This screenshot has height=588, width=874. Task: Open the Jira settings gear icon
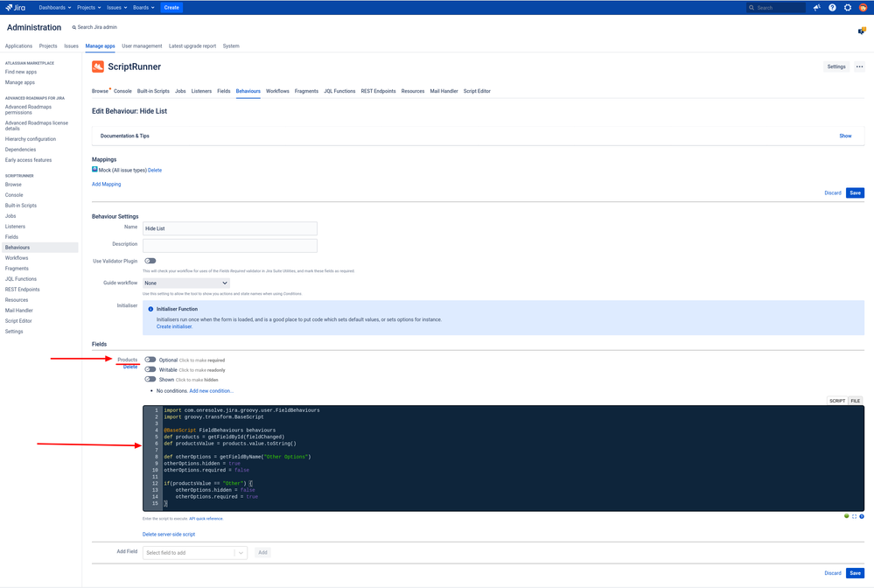pos(848,8)
